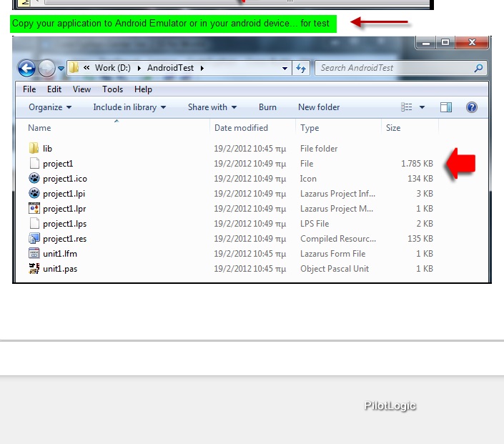Select the unit1.pas Pascal unit icon
This screenshot has width=504, height=444.
click(34, 268)
